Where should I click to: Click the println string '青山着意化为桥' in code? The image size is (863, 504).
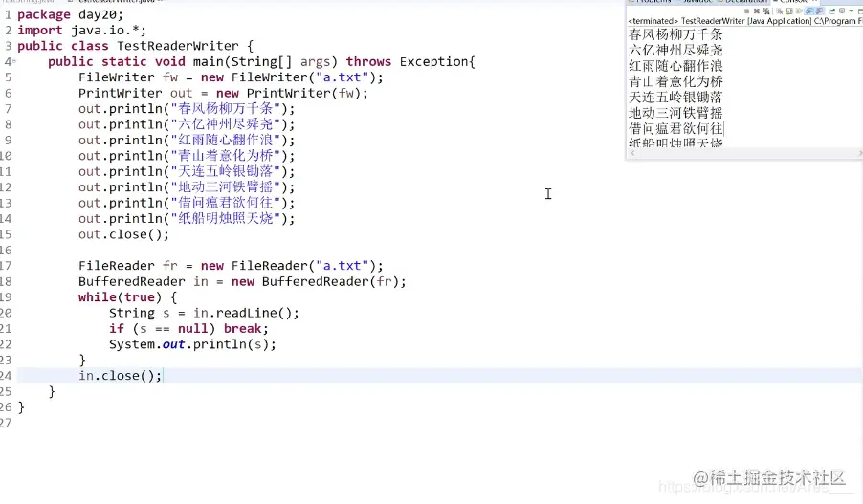tap(226, 156)
